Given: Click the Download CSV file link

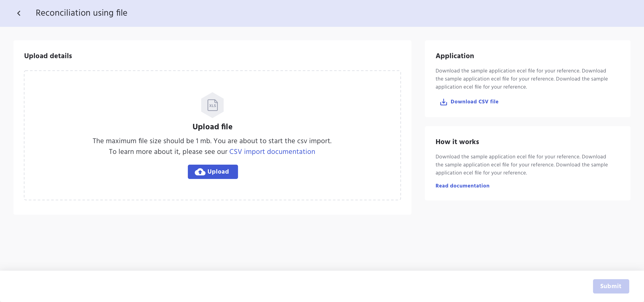Looking at the screenshot, I should click(474, 102).
